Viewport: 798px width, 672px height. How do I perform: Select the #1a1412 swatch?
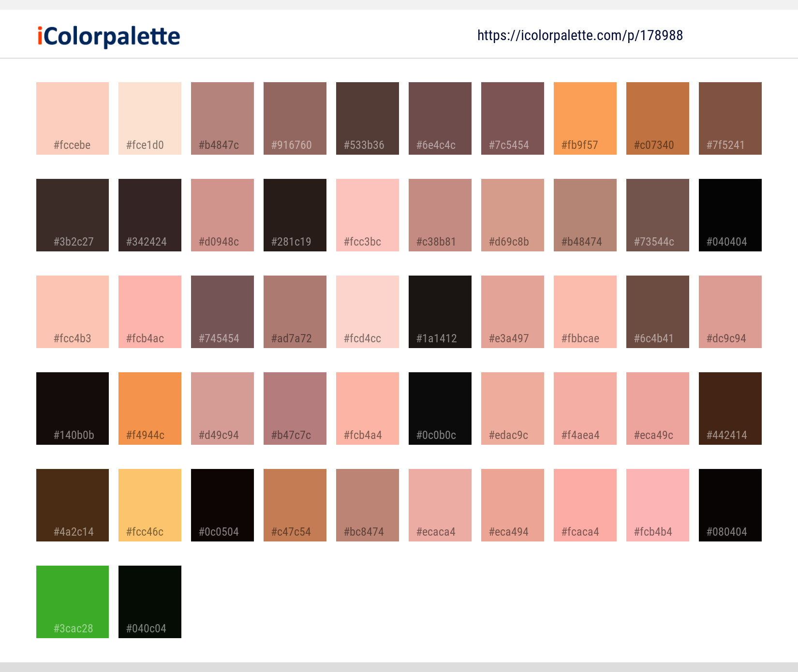[x=440, y=312]
